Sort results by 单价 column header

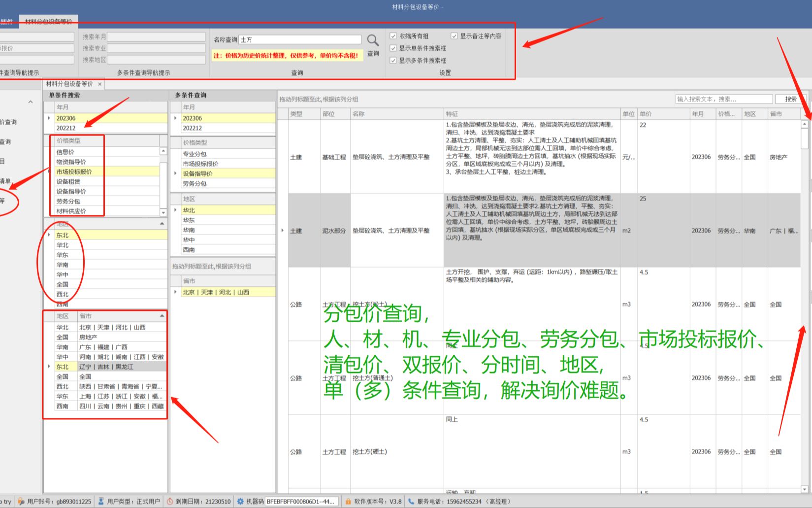[663, 114]
